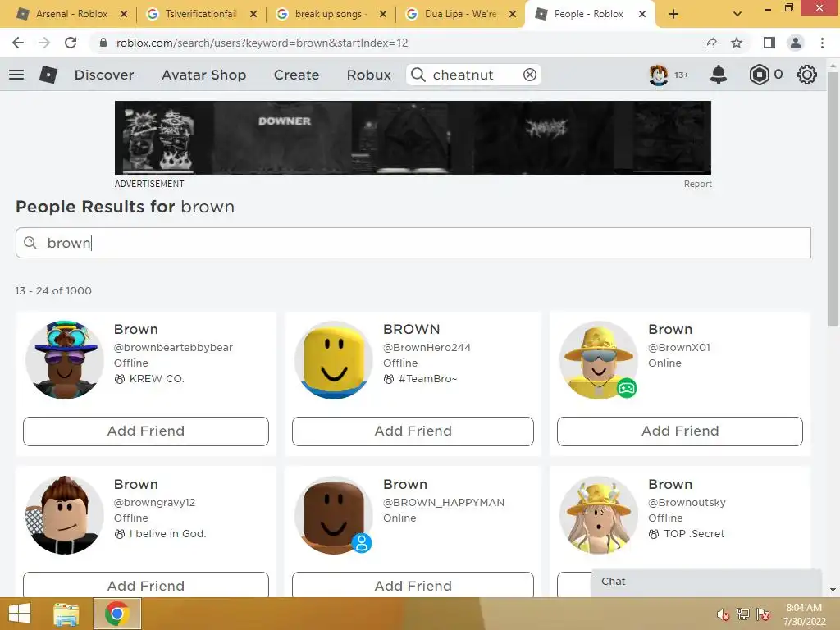Report the advertisement
840x630 pixels.
point(697,184)
